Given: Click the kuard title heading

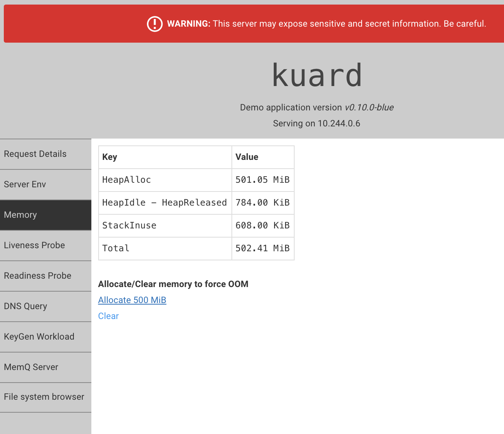Looking at the screenshot, I should (x=317, y=75).
